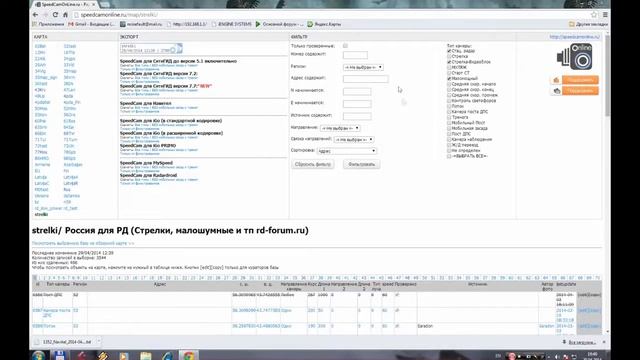Check the ВЫБРАТЬ ВСЕ checkbox
Image resolution: width=640 pixels, height=360 pixels.
pyautogui.click(x=449, y=156)
